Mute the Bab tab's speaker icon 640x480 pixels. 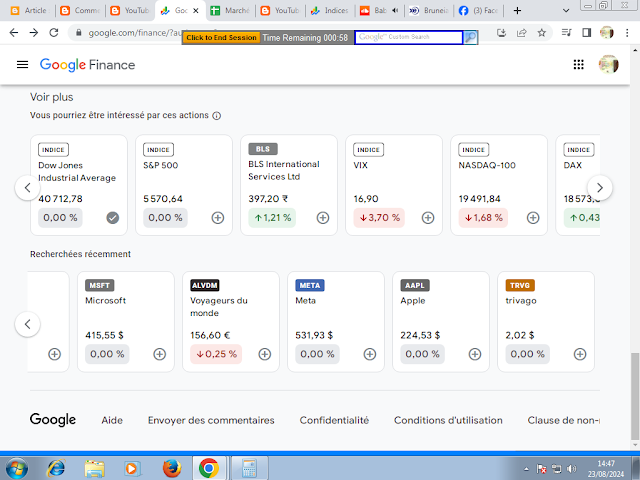[x=395, y=11]
